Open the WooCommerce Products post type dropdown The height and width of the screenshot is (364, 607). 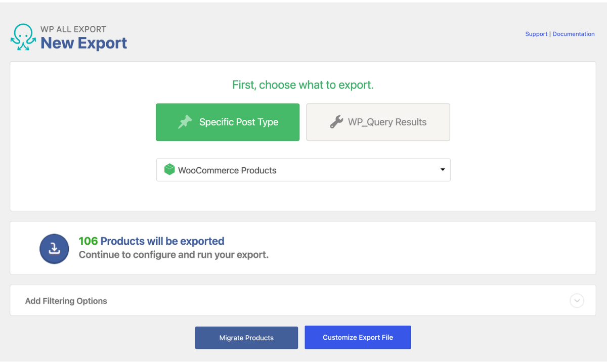click(x=303, y=170)
